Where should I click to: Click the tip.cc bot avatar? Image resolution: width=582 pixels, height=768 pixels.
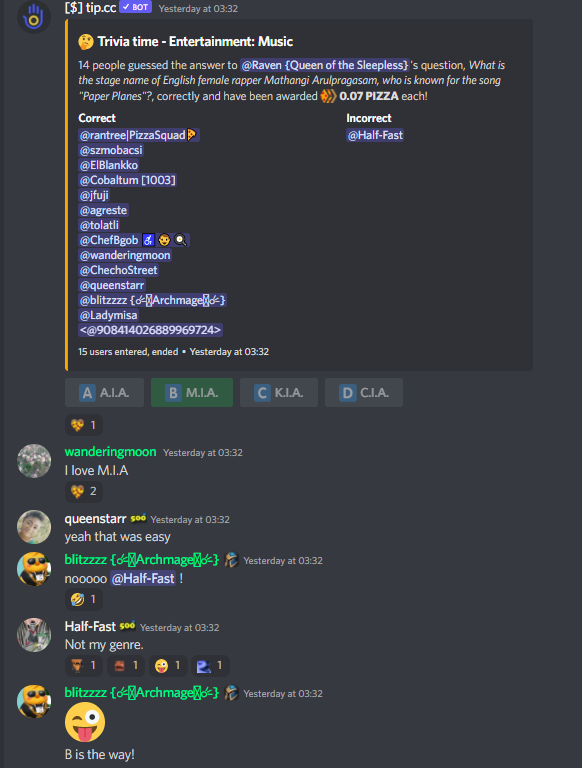pyautogui.click(x=34, y=17)
